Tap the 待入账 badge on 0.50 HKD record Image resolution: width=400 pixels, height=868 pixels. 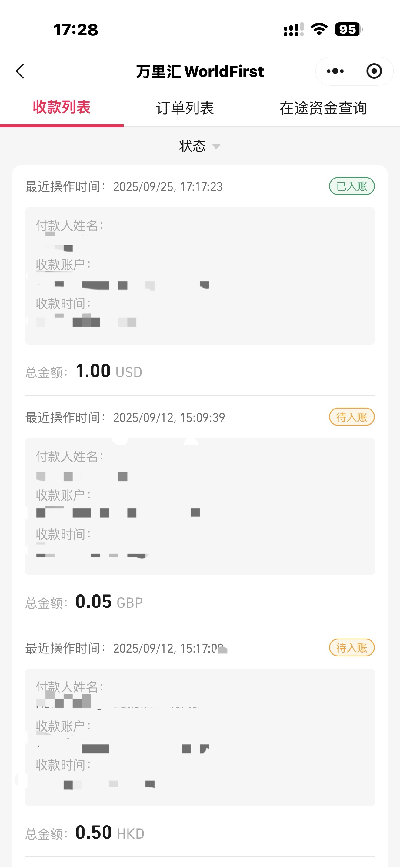click(352, 648)
